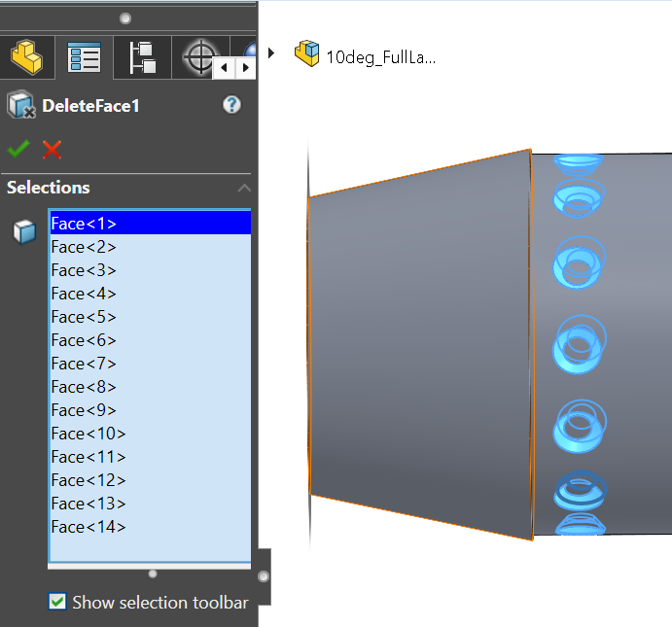Screen dimensions: 672x627
Task: Cancel DeleteFace1 with the red X
Action: click(x=52, y=149)
